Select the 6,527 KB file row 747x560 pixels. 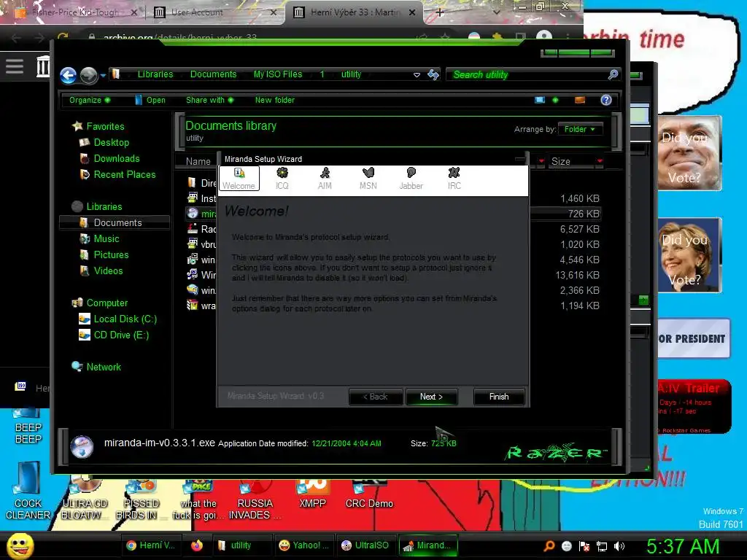click(x=393, y=229)
